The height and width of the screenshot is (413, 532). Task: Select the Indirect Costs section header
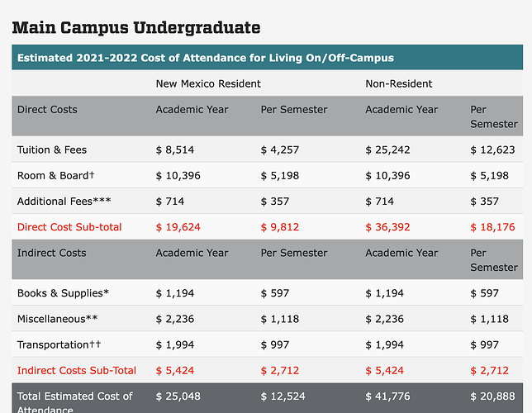pyautogui.click(x=51, y=253)
